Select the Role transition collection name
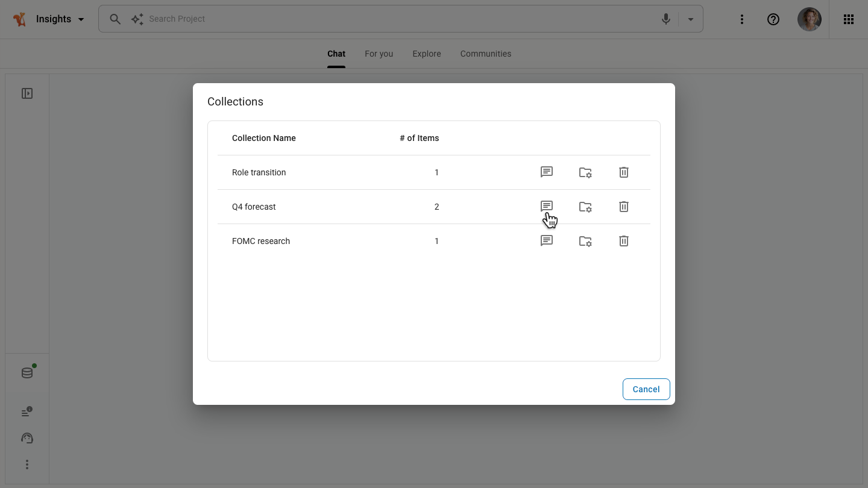This screenshot has width=868, height=488. pos(259,172)
